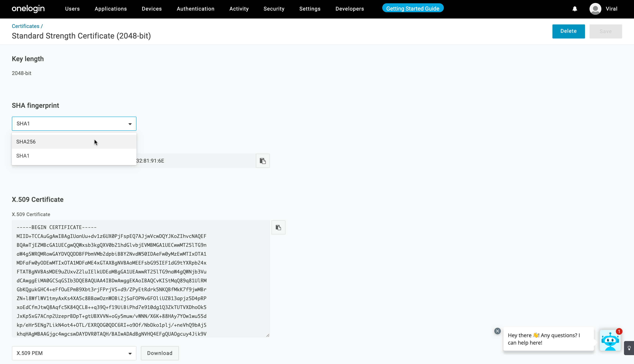Click the user avatar icon
This screenshot has height=364, width=634.
595,9
